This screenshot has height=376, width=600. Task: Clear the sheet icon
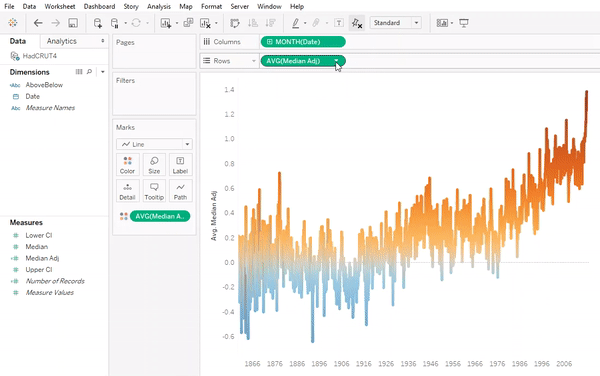[x=205, y=23]
